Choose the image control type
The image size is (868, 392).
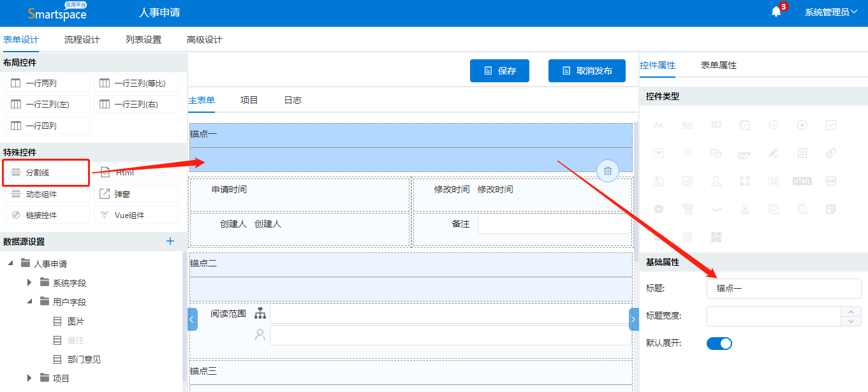(x=687, y=181)
